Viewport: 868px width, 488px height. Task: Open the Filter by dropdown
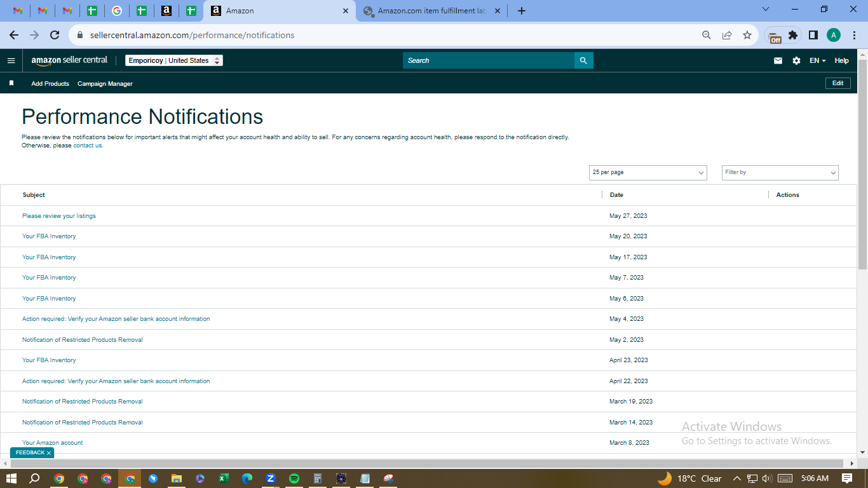[x=780, y=172]
